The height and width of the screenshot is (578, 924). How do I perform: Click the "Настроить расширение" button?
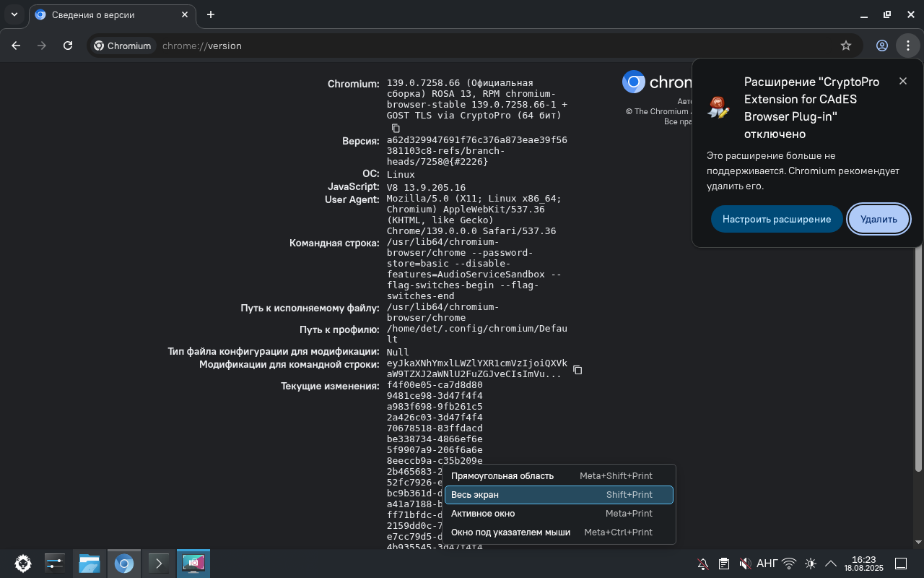tap(777, 219)
